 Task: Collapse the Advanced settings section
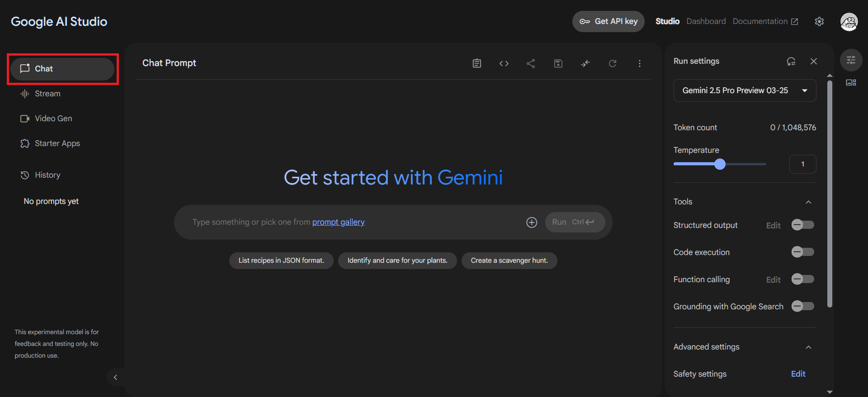coord(808,347)
